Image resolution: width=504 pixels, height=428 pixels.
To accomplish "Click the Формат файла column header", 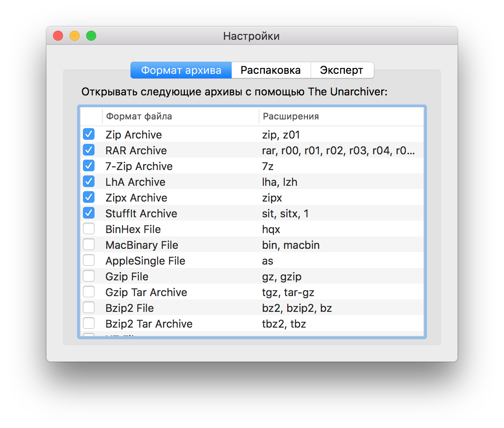I will [x=180, y=117].
